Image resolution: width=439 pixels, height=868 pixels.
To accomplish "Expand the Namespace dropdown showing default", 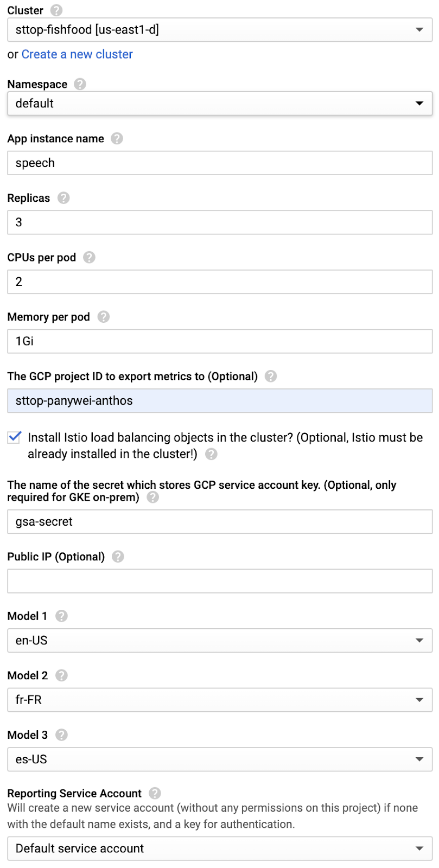I will pos(219,104).
